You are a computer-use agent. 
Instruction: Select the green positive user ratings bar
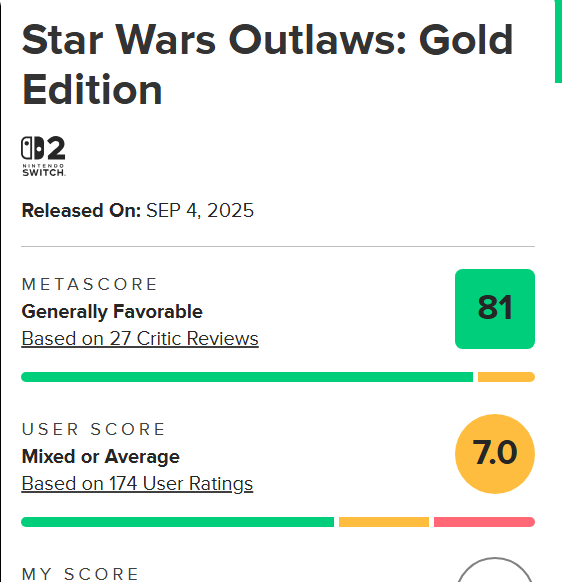177,522
